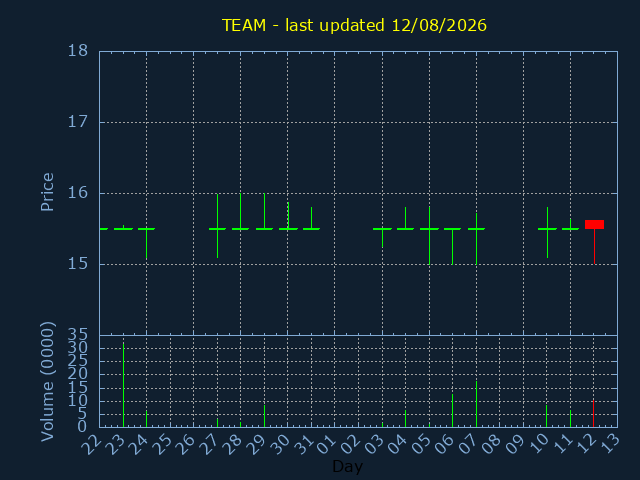Viewport: 640px width, 480px height.
Task: Select the 18 price axis tick label
Action: pyautogui.click(x=78, y=51)
